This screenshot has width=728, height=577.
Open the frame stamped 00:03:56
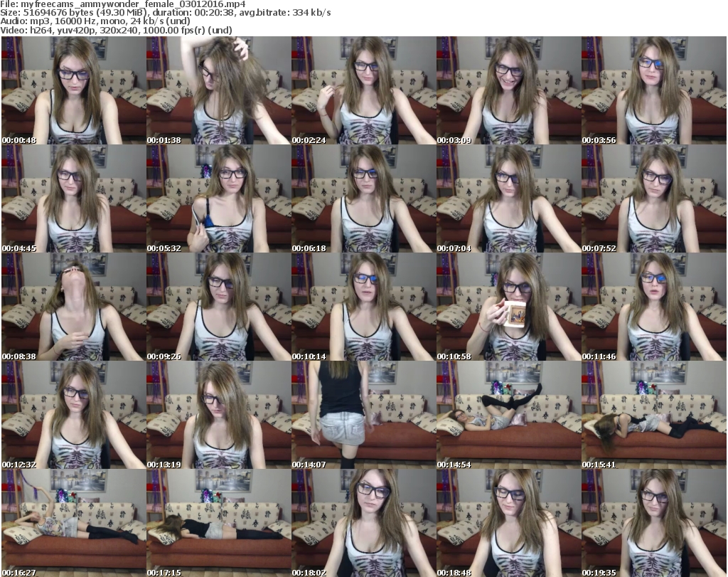(654, 90)
